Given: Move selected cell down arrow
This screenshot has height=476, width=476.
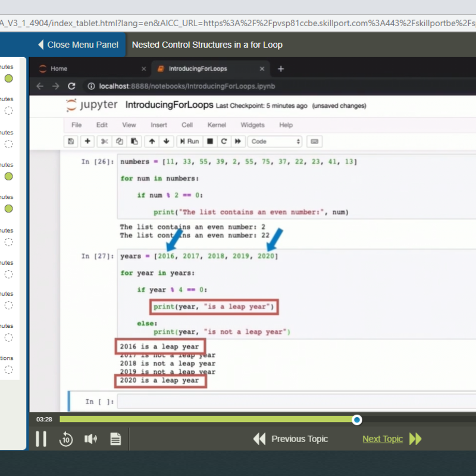Looking at the screenshot, I should point(167,142).
